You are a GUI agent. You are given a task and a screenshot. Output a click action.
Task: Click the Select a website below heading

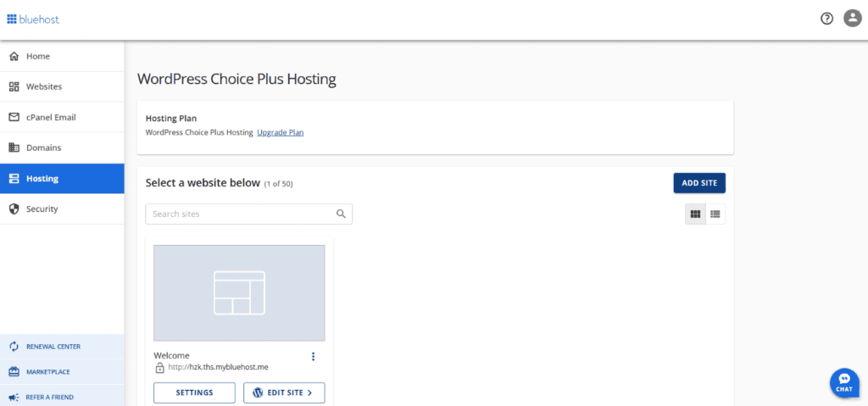pyautogui.click(x=203, y=183)
